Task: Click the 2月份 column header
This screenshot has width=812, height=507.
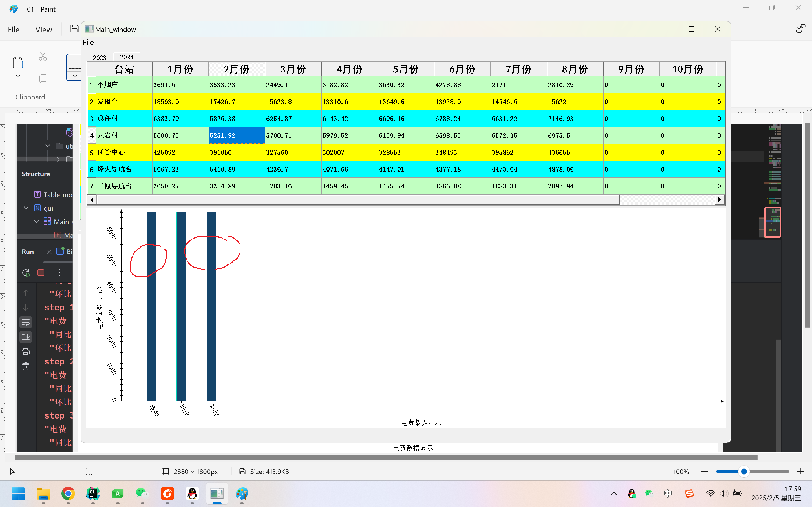Action: coord(237,69)
